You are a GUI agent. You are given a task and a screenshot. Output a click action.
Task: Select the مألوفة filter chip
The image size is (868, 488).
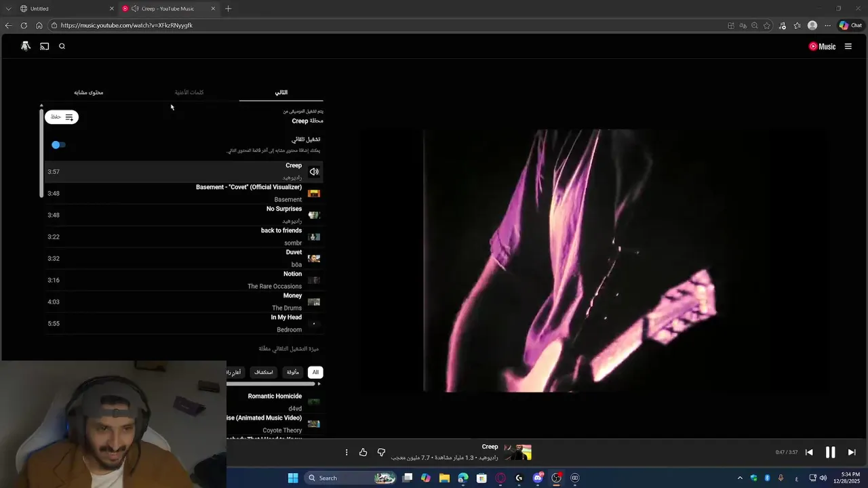point(292,372)
